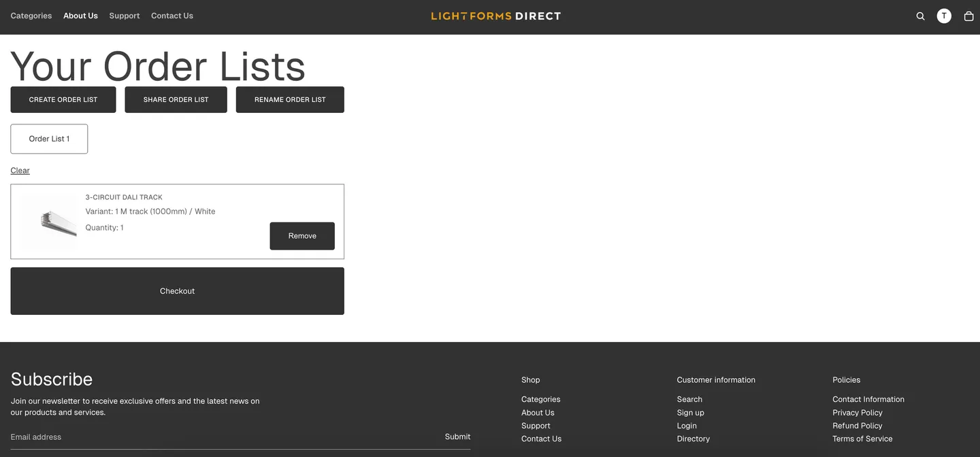Open footer Contact Us link

(x=541, y=439)
